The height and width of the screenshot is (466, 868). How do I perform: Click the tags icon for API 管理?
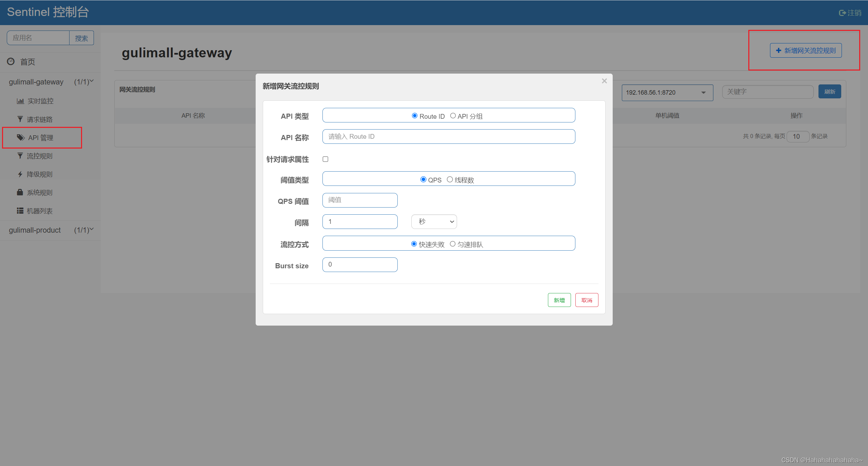[21, 137]
